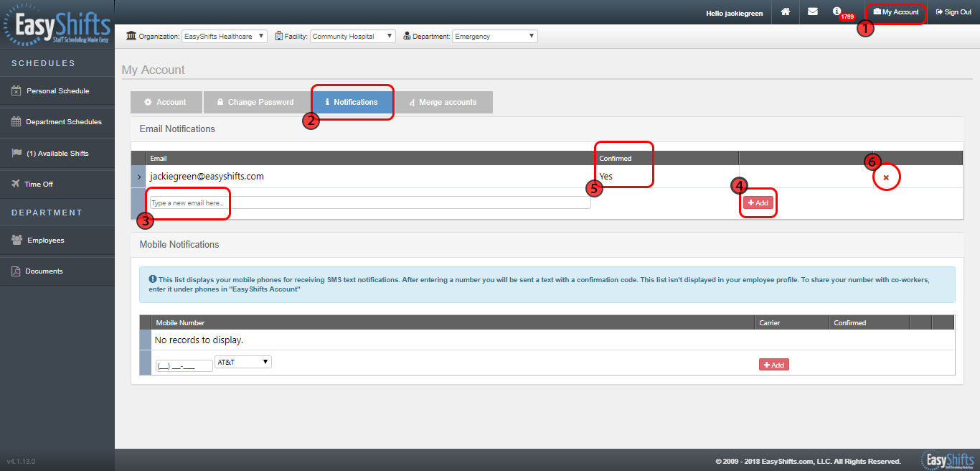
Task: Open Employees in the sidebar
Action: [57, 241]
